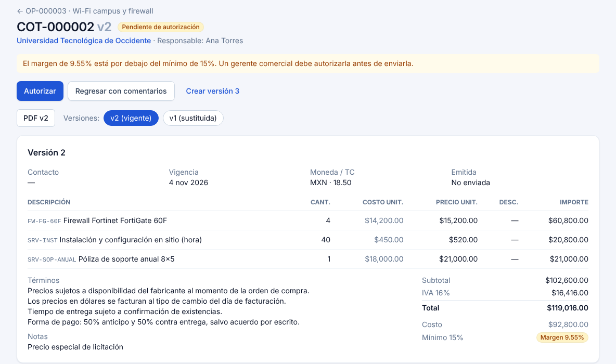Click unit cost $14,200.00
Image resolution: width=616 pixels, height=364 pixels.
click(384, 220)
